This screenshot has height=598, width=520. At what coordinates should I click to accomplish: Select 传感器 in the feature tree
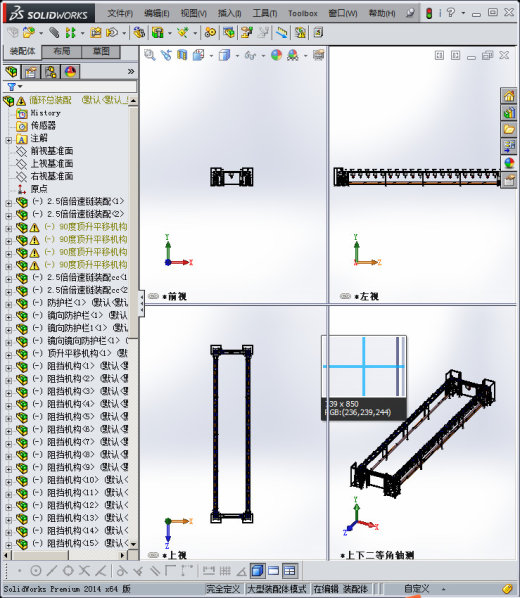pos(43,125)
